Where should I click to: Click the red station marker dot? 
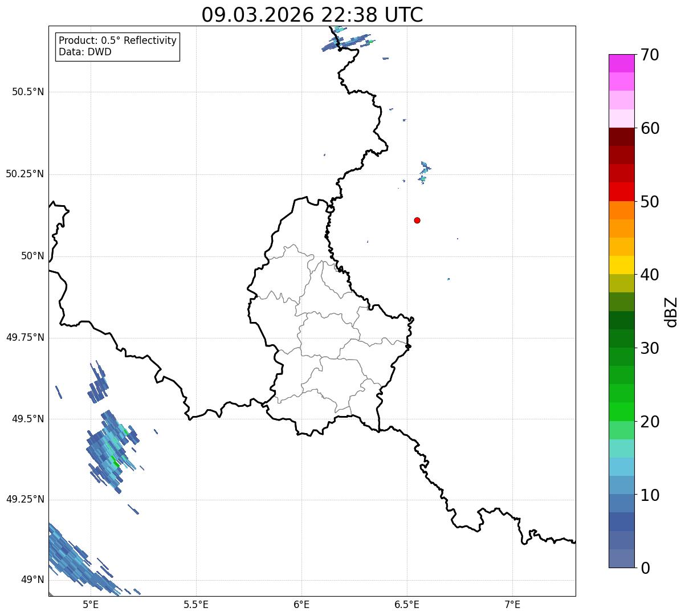(417, 220)
